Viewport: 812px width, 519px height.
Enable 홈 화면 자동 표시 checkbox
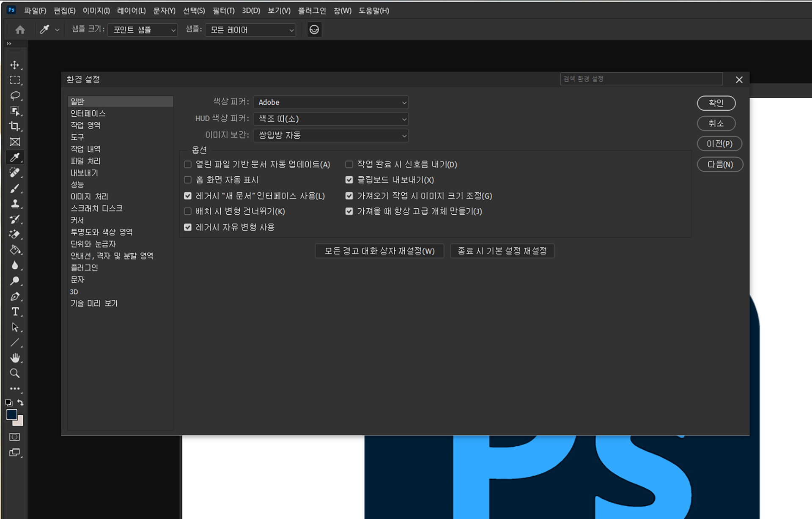(x=188, y=180)
